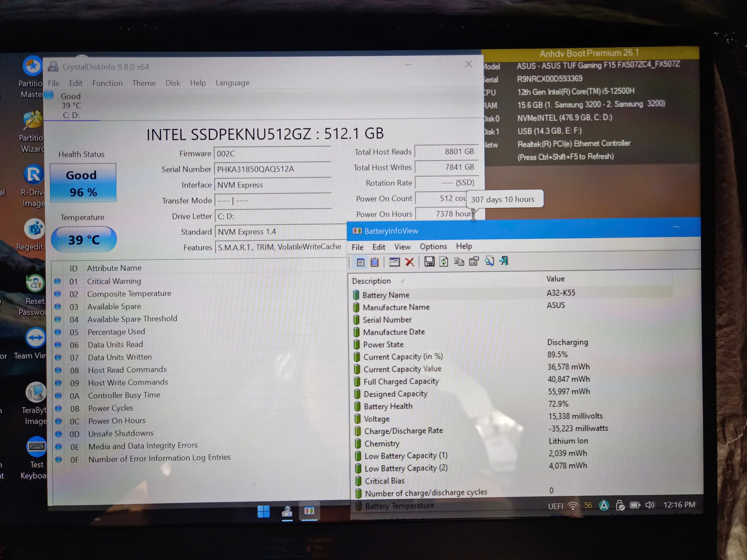This screenshot has width=747, height=560.
Task: Select the Percentage Used attribute row
Action: click(200, 332)
